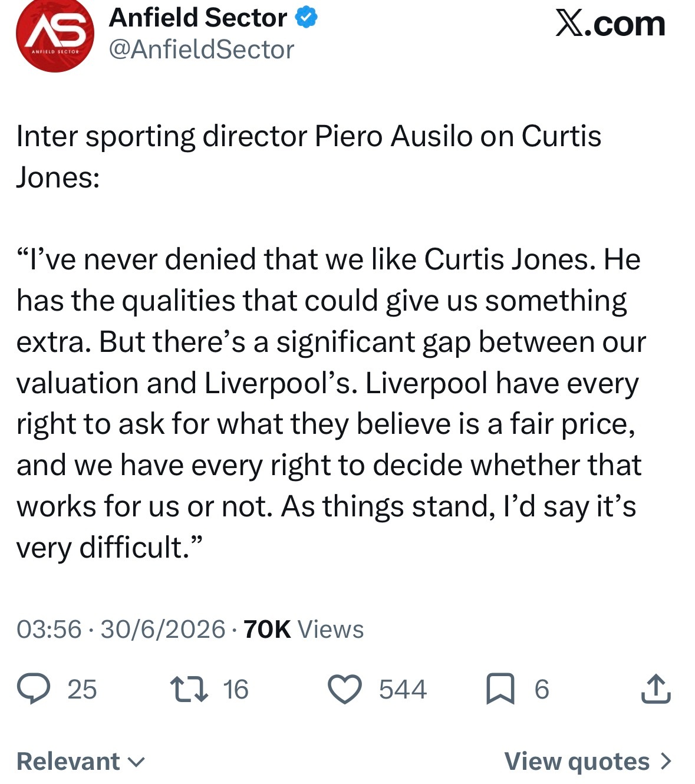Viewport: 695px width, 784px height.
Task: Expand the Relevant sort dropdown
Action: tap(81, 761)
